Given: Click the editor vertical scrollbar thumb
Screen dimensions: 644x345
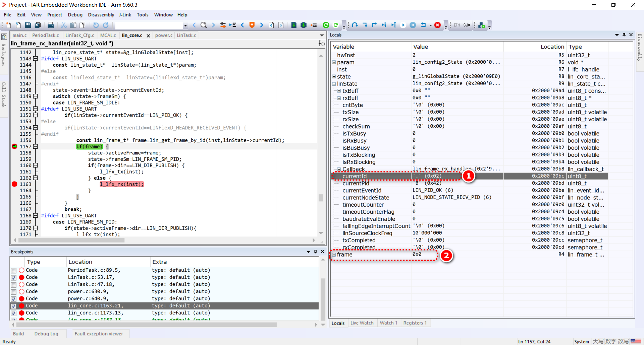Looking at the screenshot, I should point(321,198).
